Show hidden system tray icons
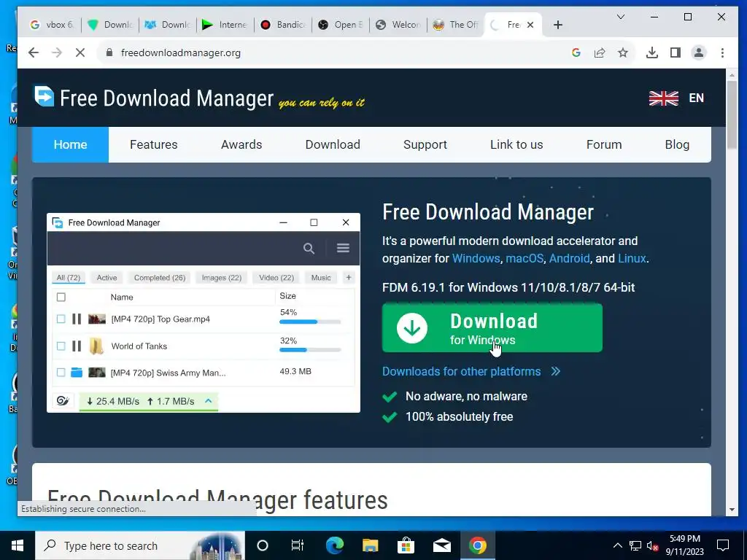 click(x=617, y=545)
